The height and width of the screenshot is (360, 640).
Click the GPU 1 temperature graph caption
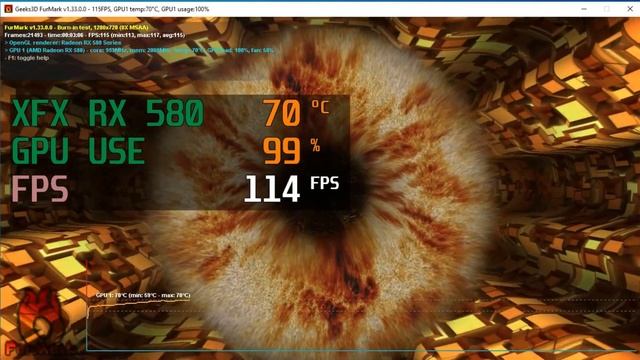(143, 295)
